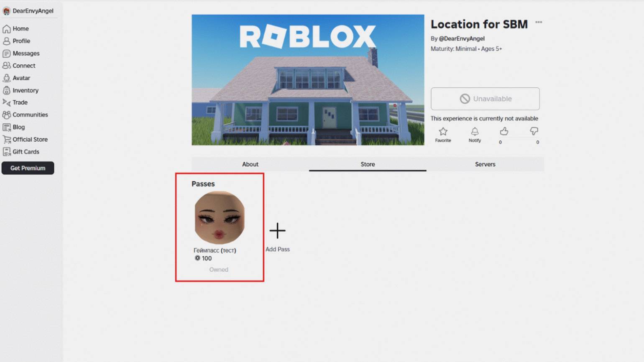
Task: Click the Get Premium button
Action: coord(28,168)
